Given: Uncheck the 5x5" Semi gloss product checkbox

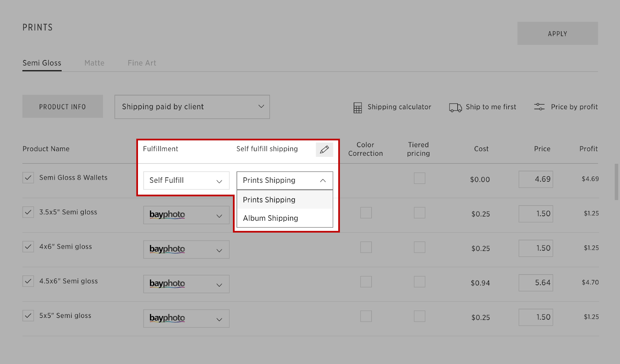Looking at the screenshot, I should [x=28, y=316].
